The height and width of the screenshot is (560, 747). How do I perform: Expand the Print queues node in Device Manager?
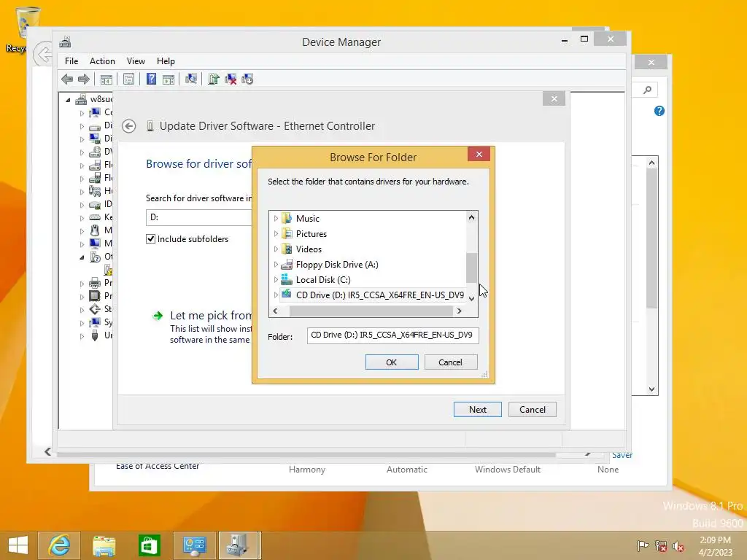click(x=82, y=284)
